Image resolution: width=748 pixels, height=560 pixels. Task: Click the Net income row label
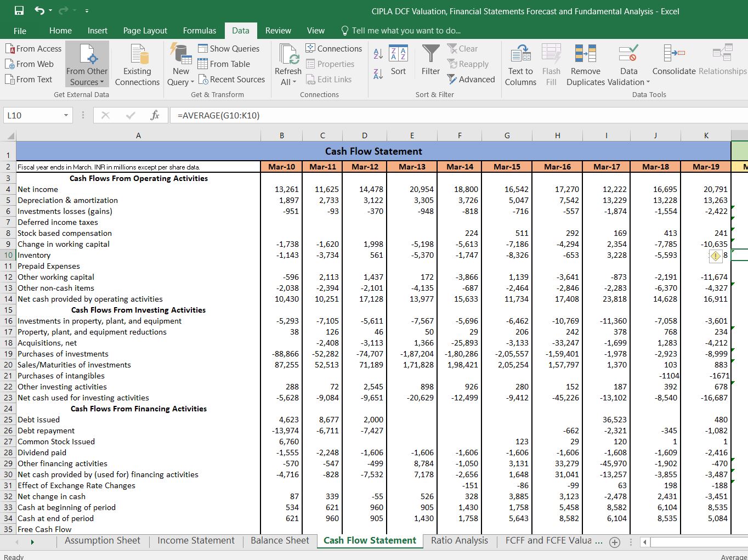[x=38, y=189]
